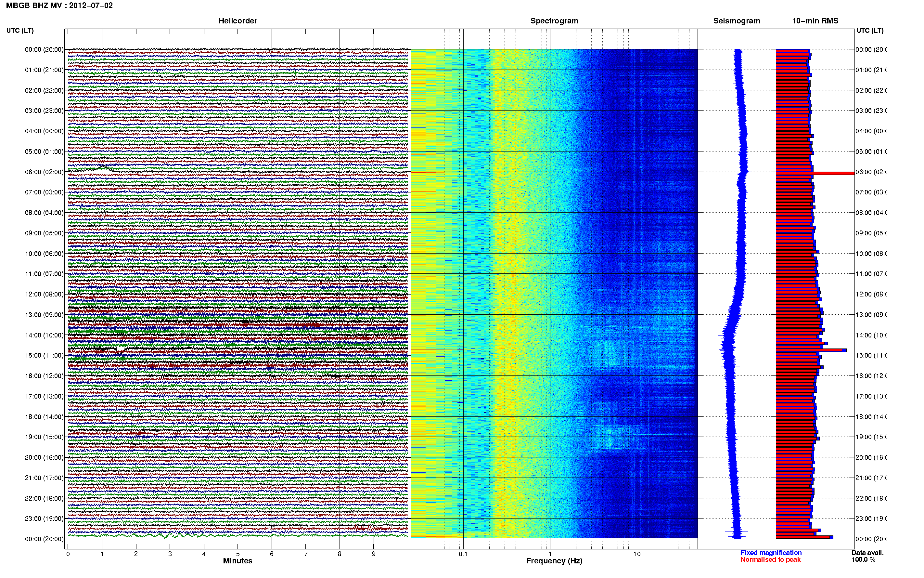The height and width of the screenshot is (578, 924).
Task: Click the long RMS bar just before 15:00
Action: point(811,350)
